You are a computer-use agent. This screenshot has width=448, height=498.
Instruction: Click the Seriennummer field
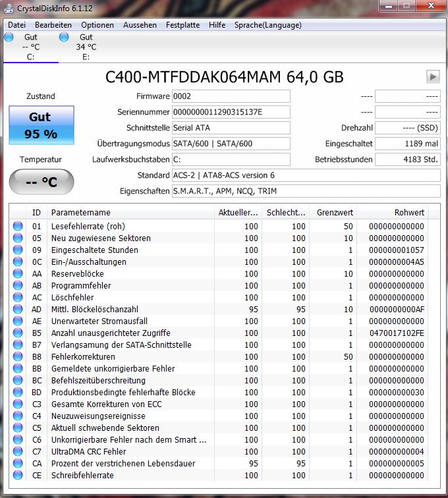click(231, 112)
